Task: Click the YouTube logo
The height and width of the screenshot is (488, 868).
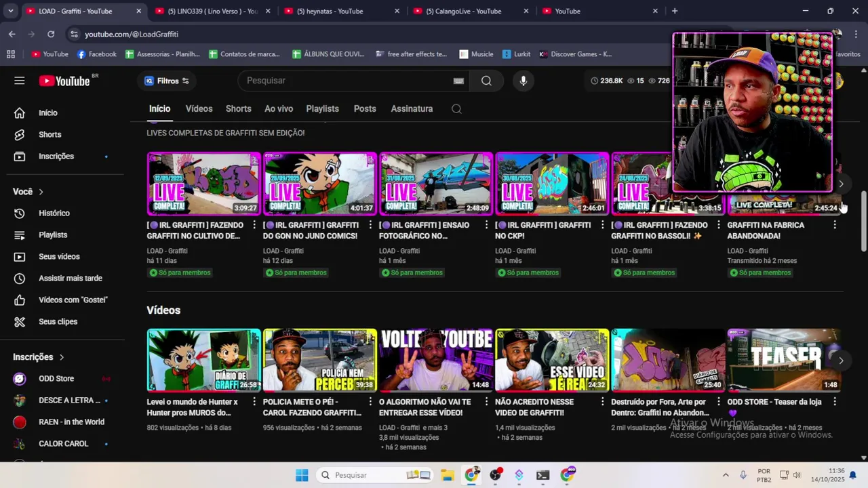Action: (64, 81)
